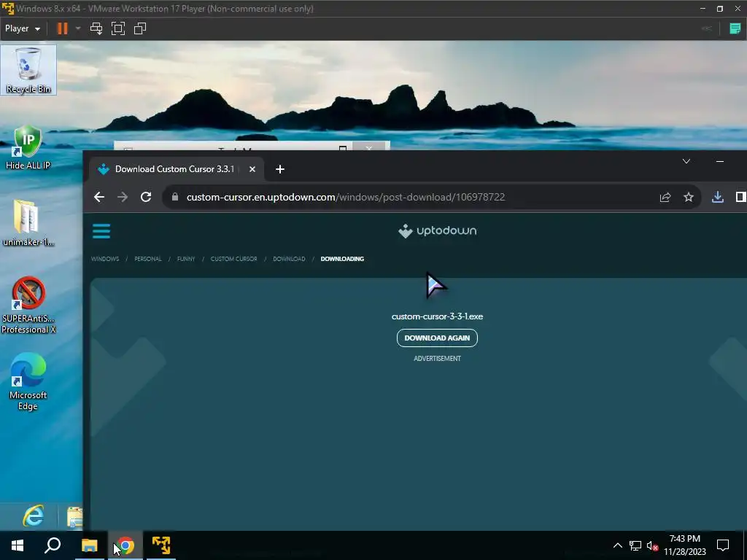Open a new Chrome tab

[280, 169]
